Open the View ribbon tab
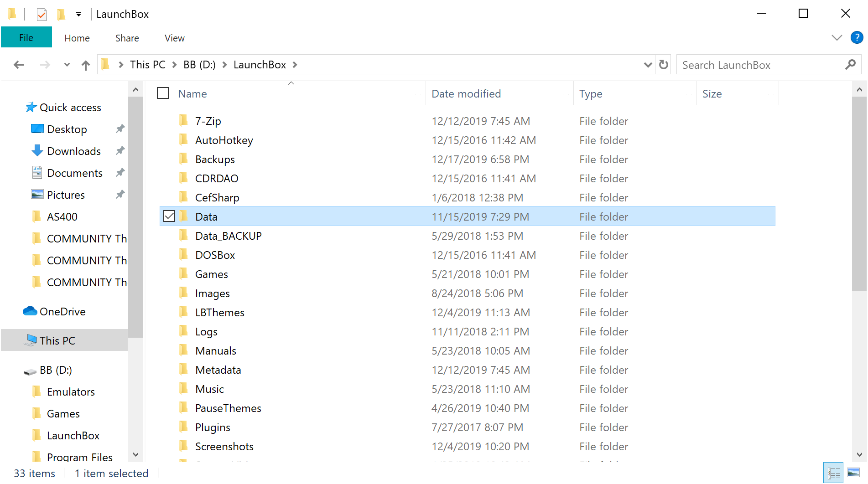The image size is (868, 484). coord(175,38)
